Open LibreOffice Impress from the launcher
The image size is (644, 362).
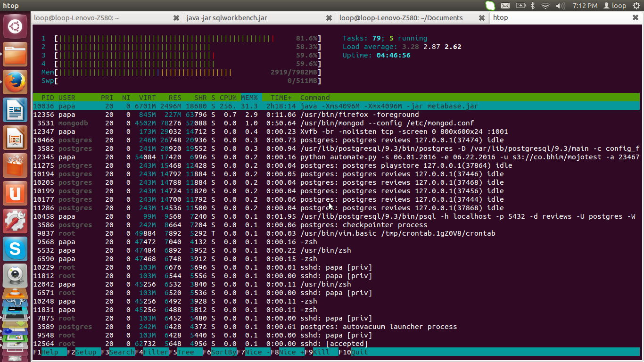point(15,138)
